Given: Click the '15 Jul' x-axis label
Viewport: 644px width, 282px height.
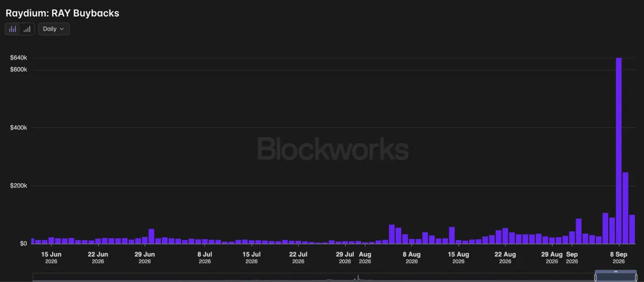Looking at the screenshot, I should click(252, 254).
